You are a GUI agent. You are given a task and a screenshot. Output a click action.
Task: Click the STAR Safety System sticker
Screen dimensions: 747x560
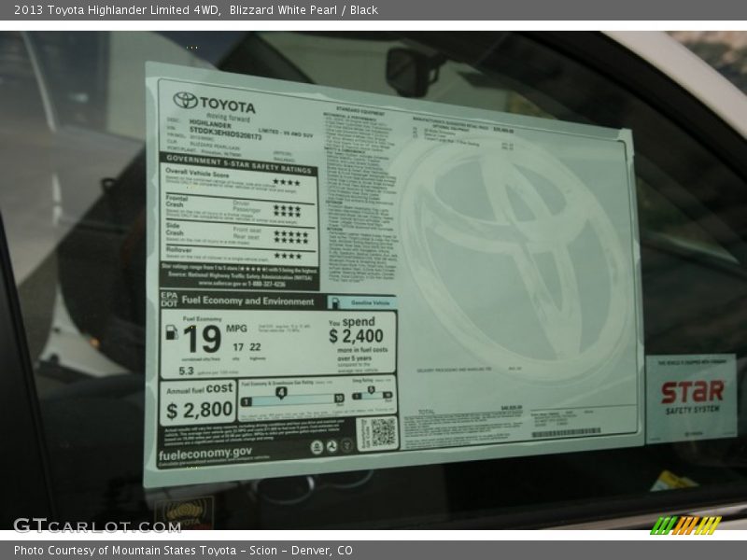point(691,398)
